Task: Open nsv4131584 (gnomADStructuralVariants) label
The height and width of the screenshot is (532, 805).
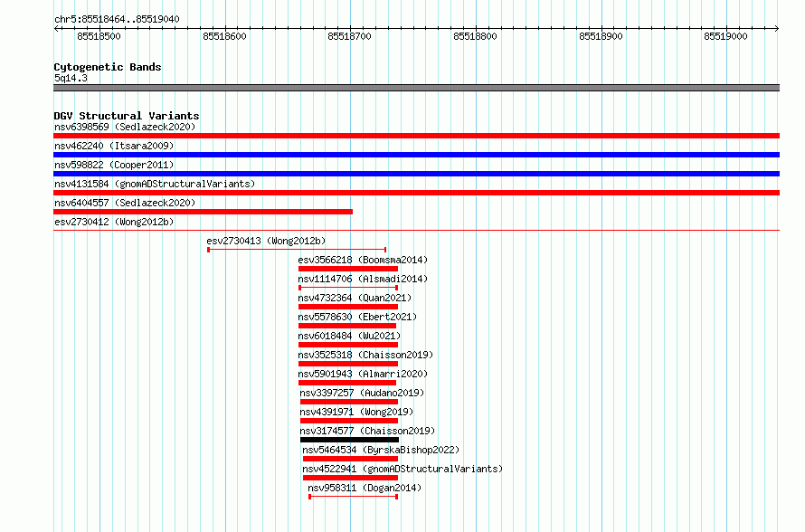Action: point(155,184)
